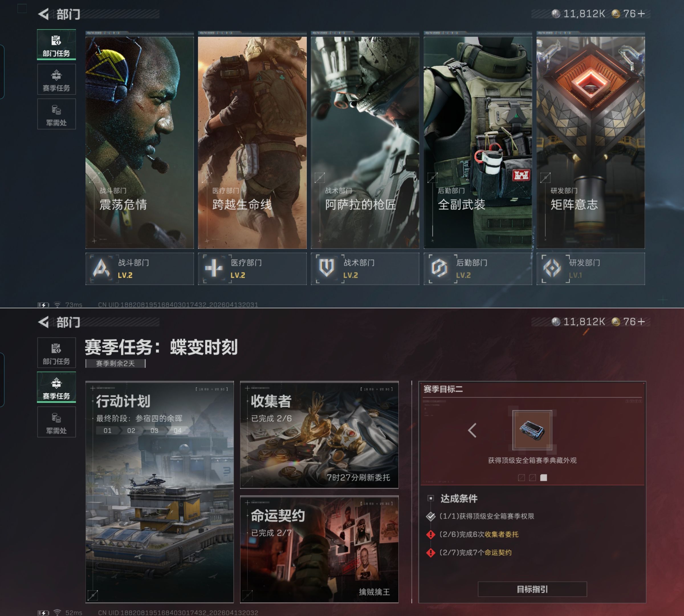Go to previous season goal with left chevron
The width and height of the screenshot is (684, 616).
pyautogui.click(x=472, y=431)
